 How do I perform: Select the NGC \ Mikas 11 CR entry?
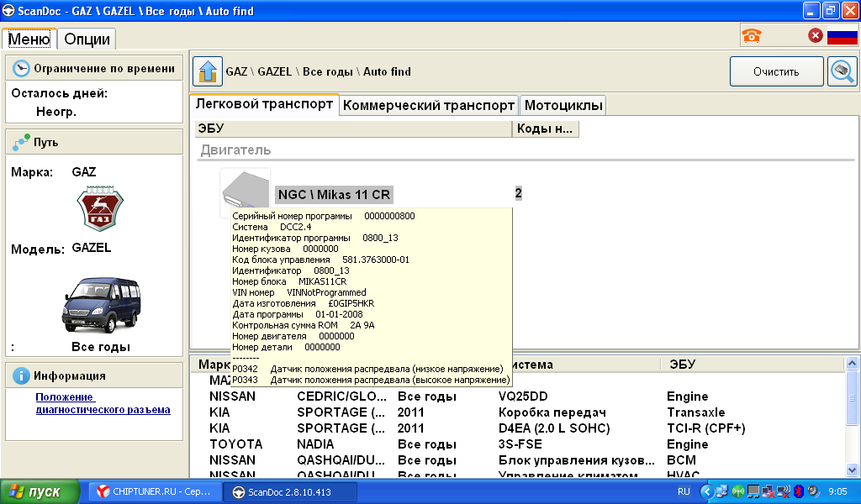[x=334, y=195]
